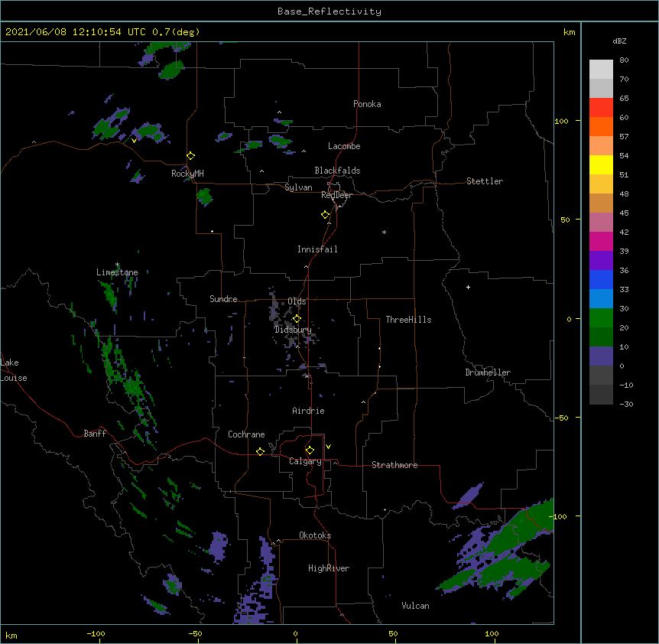Click the -100 tick on the right axis
This screenshot has height=644, width=659.
point(559,516)
